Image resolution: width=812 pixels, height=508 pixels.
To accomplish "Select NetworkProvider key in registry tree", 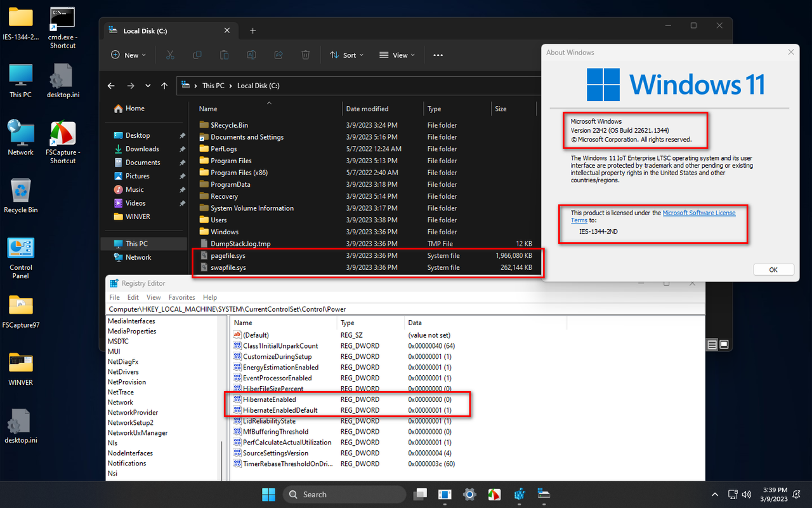I will coord(133,413).
